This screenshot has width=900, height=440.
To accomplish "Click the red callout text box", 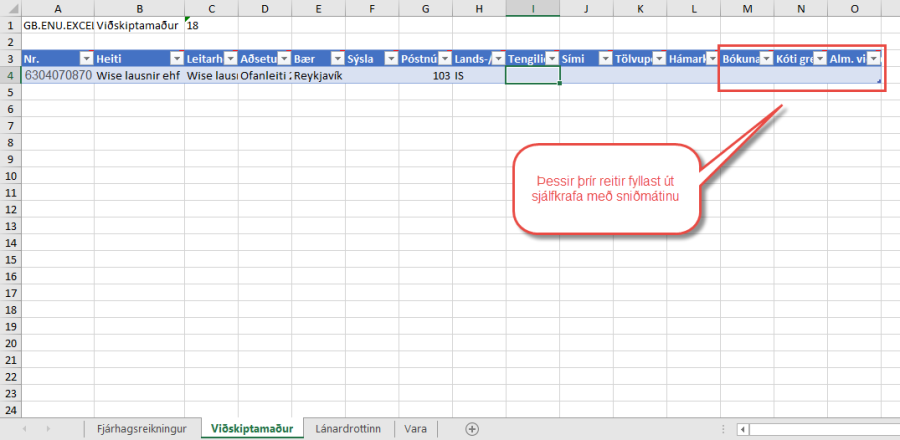I will tap(603, 189).
